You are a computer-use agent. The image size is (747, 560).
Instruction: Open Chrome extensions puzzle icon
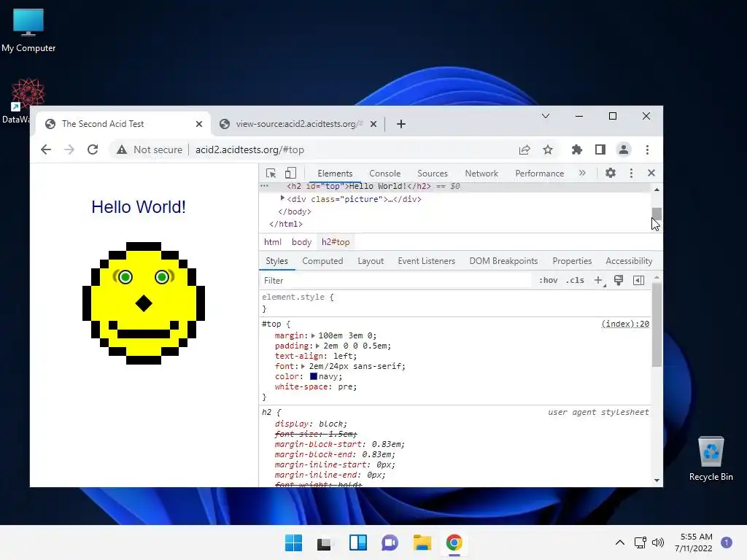click(576, 149)
